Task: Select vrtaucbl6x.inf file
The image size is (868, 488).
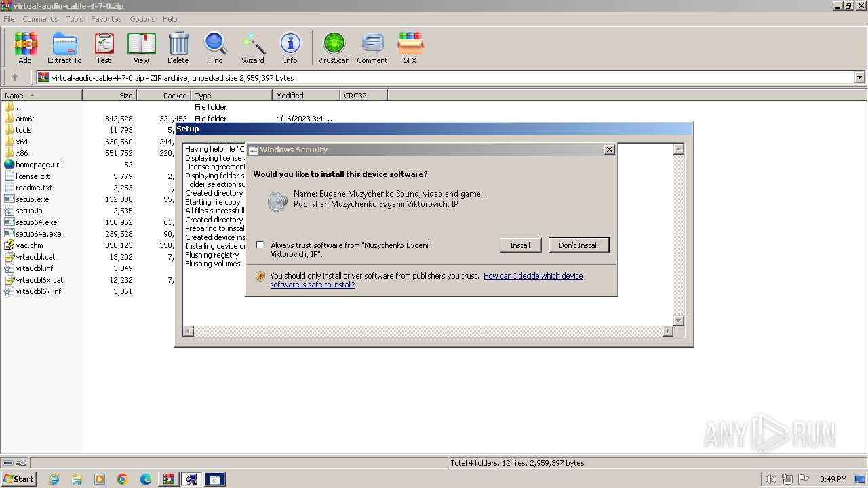Action: 38,291
